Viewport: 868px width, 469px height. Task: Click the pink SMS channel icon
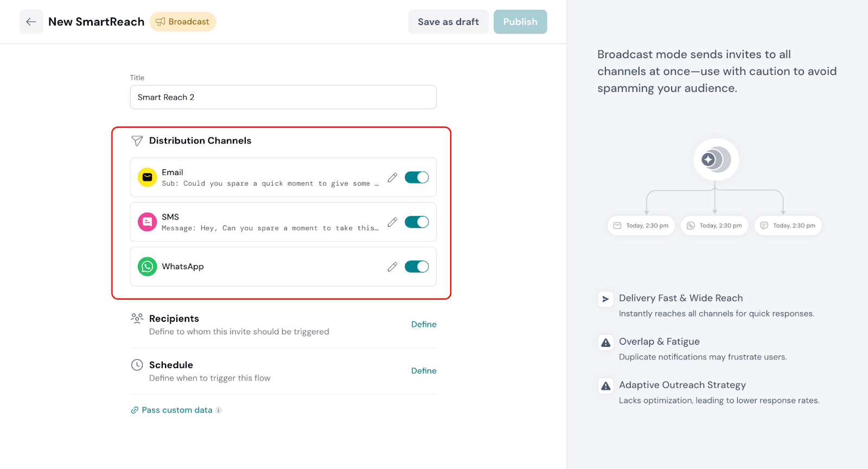(147, 222)
